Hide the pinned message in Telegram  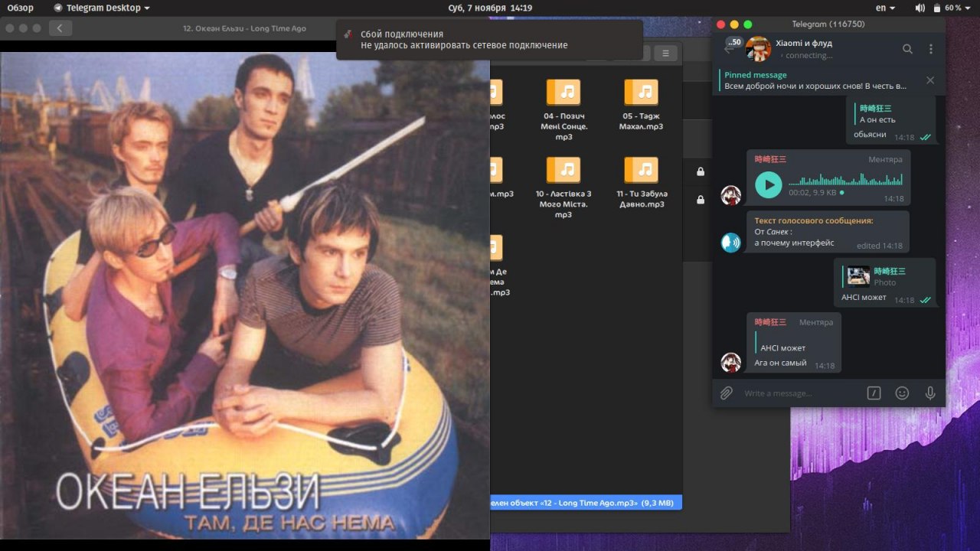tap(930, 80)
